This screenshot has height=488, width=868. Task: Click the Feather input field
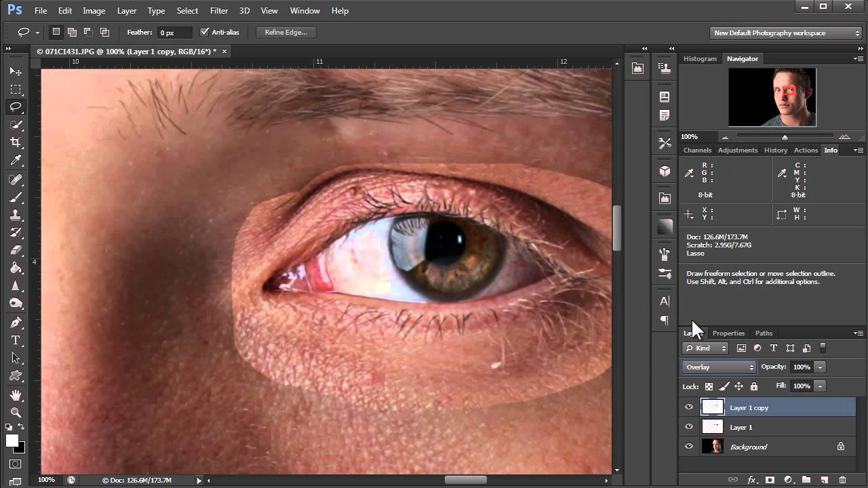(175, 32)
